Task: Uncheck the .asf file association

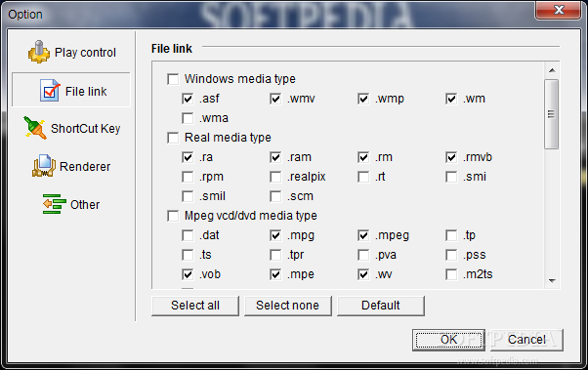Action: [x=188, y=99]
